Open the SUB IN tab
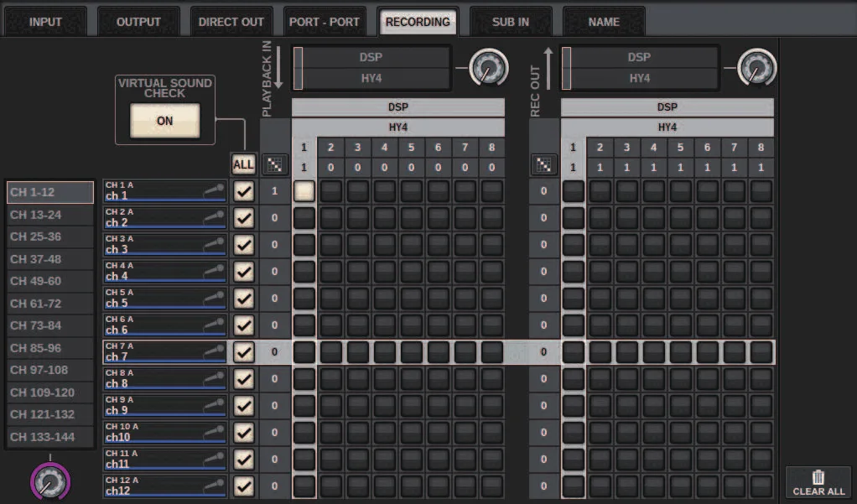The height and width of the screenshot is (504, 857). pyautogui.click(x=511, y=22)
